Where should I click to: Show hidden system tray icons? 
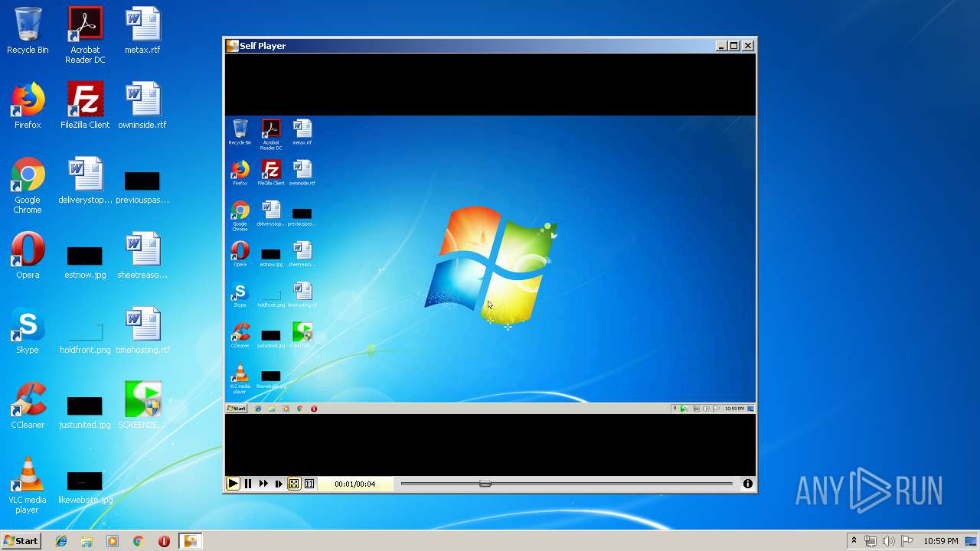(854, 540)
